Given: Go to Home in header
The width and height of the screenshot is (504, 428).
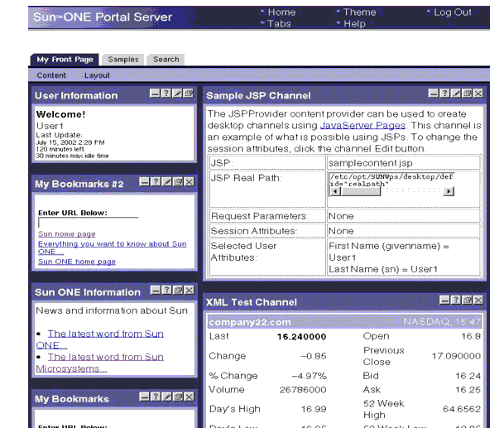Looking at the screenshot, I should point(281,12).
